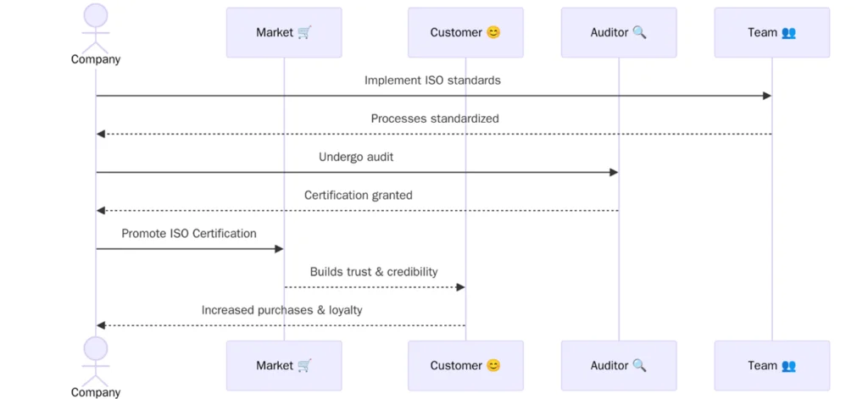The image size is (868, 399).
Task: Click the people icon in bottom Team box
Action: (788, 366)
